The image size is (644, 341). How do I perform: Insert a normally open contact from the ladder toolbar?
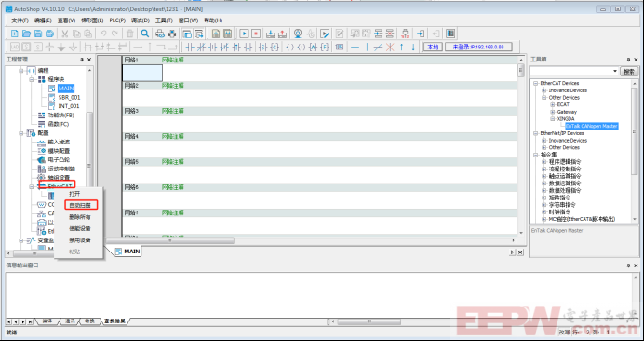pyautogui.click(x=190, y=47)
